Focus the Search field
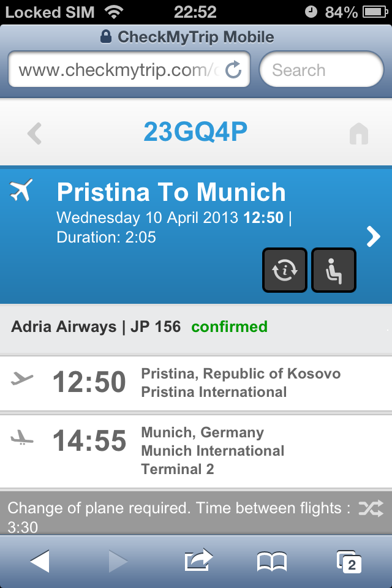 [x=322, y=69]
